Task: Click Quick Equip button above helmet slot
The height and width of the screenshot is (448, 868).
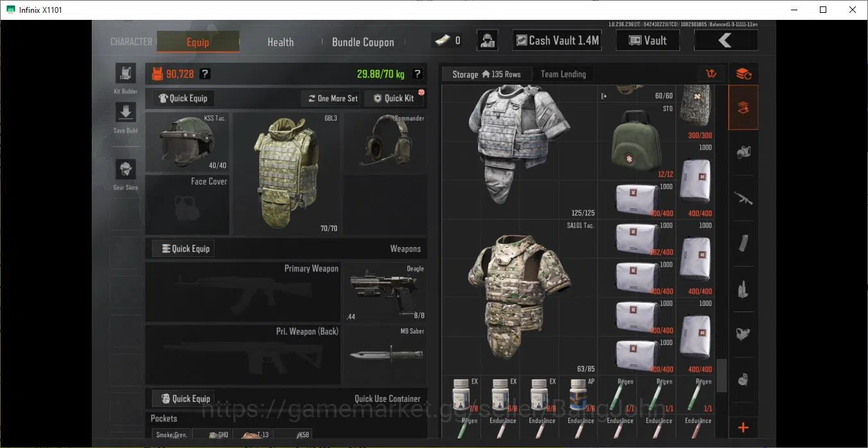Action: 183,98
